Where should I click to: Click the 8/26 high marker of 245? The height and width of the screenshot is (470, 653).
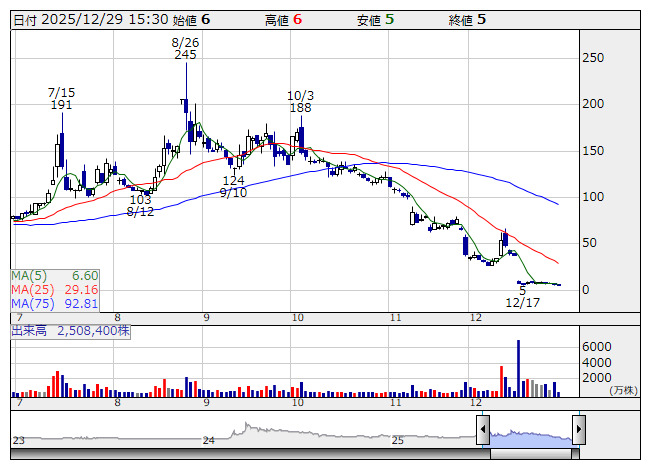[185, 55]
